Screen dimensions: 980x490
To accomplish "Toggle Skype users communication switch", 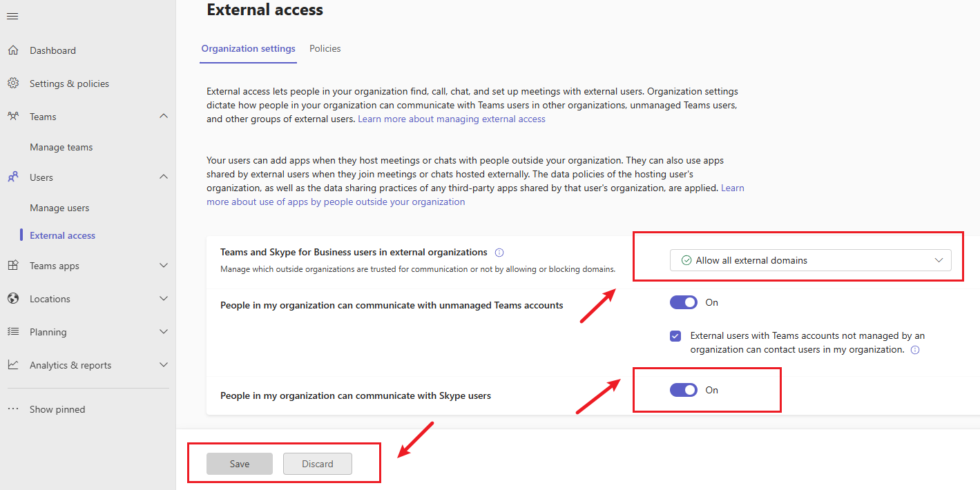I will point(684,390).
